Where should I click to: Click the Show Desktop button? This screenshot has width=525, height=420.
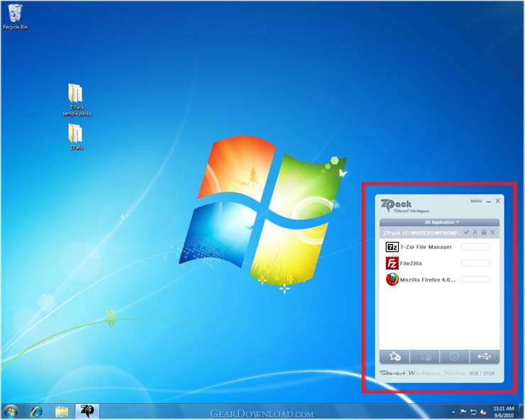coord(521,411)
